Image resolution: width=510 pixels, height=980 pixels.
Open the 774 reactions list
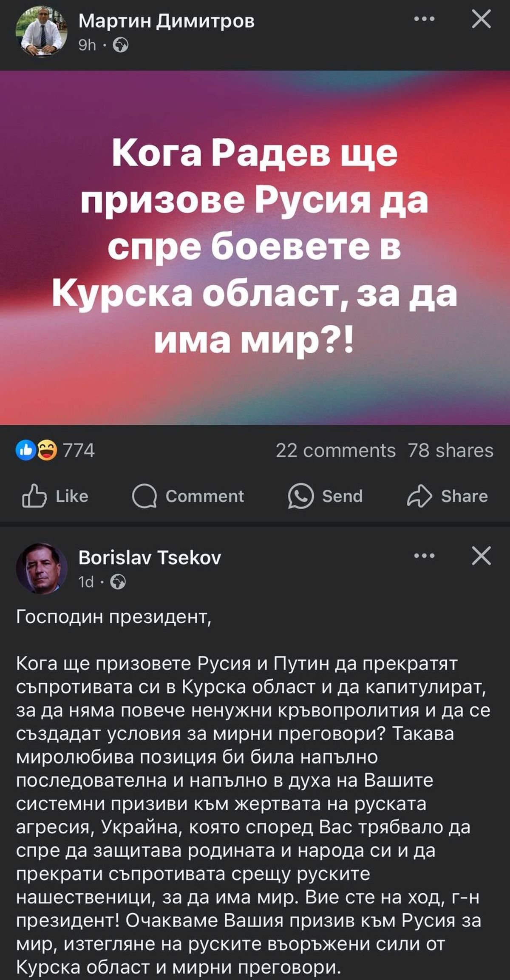pyautogui.click(x=79, y=451)
